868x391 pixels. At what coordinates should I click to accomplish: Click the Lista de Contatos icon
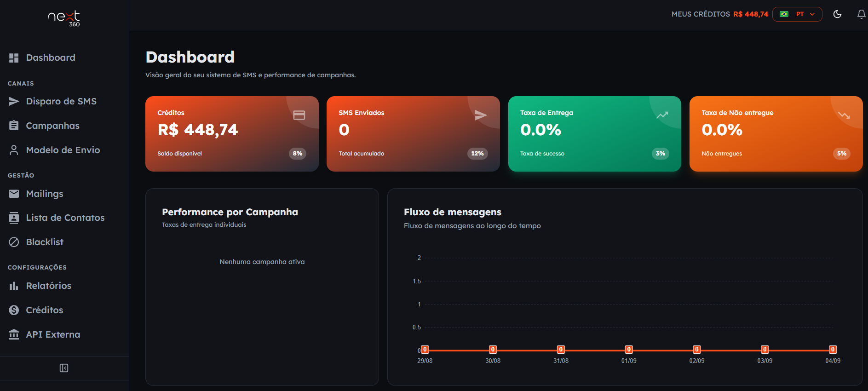(x=14, y=218)
